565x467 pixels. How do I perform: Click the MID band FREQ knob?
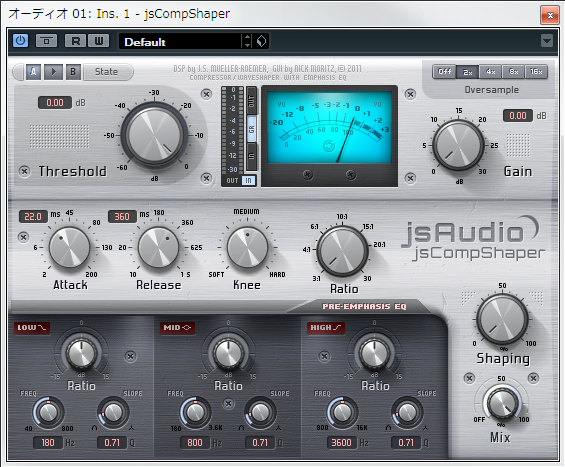click(195, 412)
